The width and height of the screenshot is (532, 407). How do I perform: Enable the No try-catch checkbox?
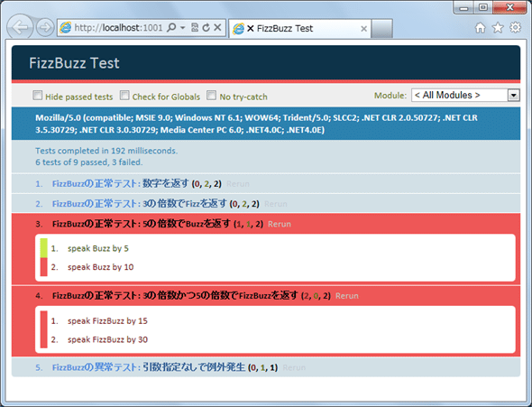211,96
